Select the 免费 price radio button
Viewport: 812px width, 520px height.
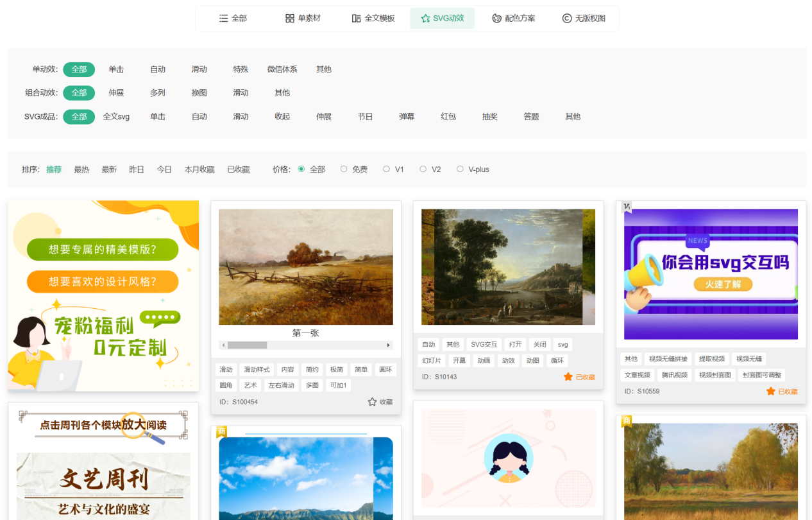pos(344,169)
